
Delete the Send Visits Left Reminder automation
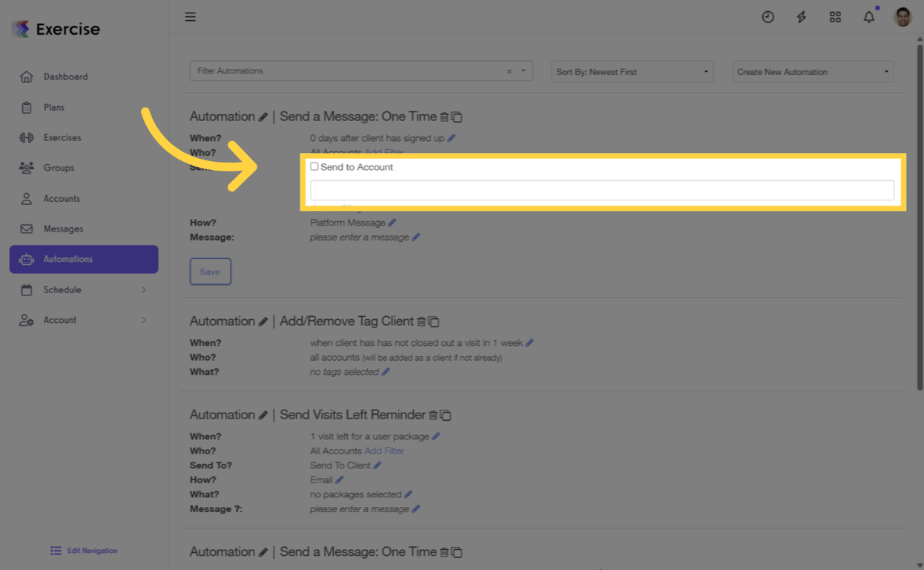pyautogui.click(x=433, y=416)
